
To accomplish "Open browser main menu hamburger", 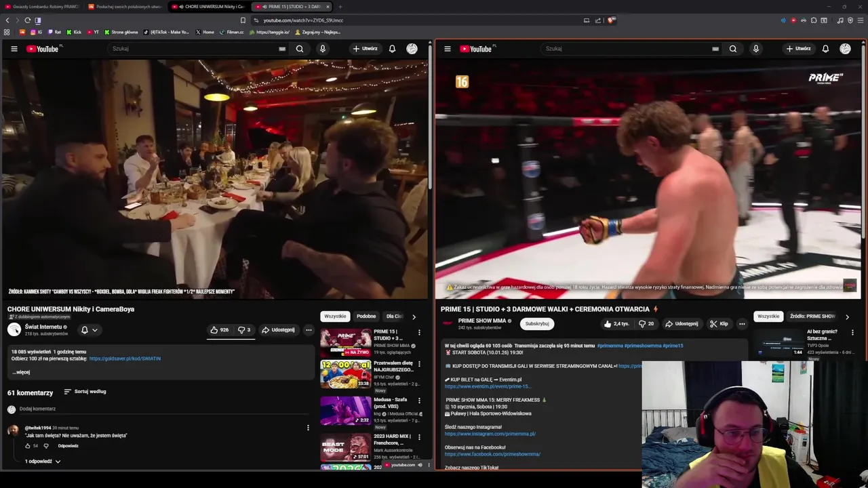I will 861,20.
